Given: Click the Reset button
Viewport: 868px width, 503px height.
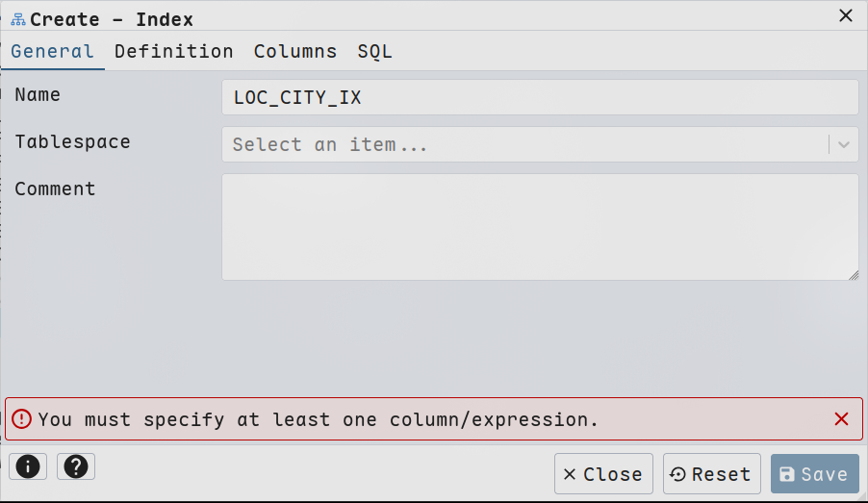Looking at the screenshot, I should pyautogui.click(x=711, y=474).
